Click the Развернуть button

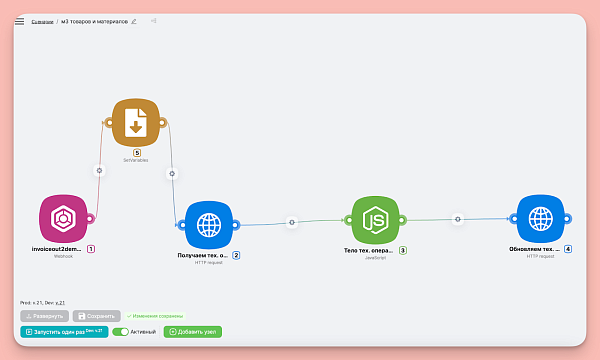(x=44, y=316)
